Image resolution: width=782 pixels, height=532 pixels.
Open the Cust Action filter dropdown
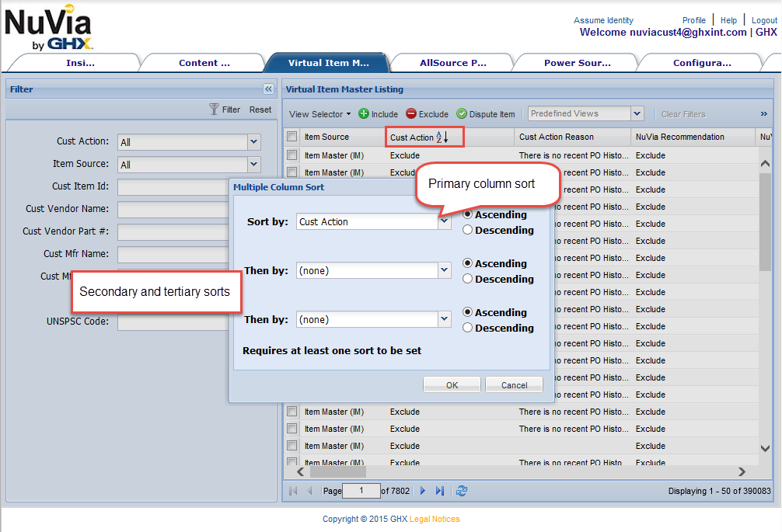pyautogui.click(x=254, y=142)
